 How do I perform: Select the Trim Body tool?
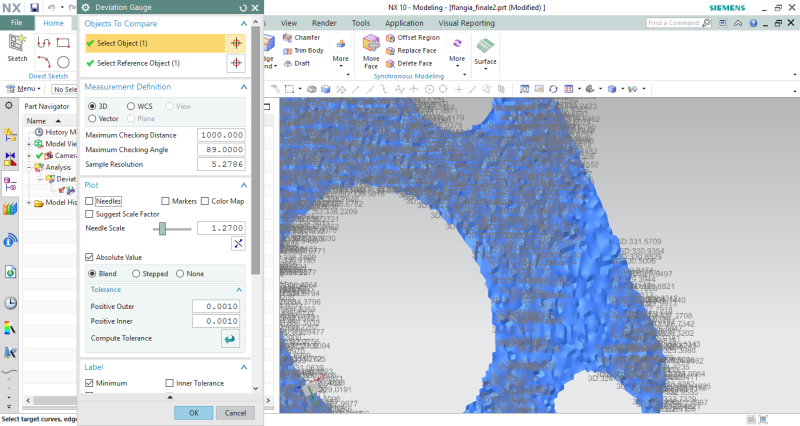pos(303,51)
